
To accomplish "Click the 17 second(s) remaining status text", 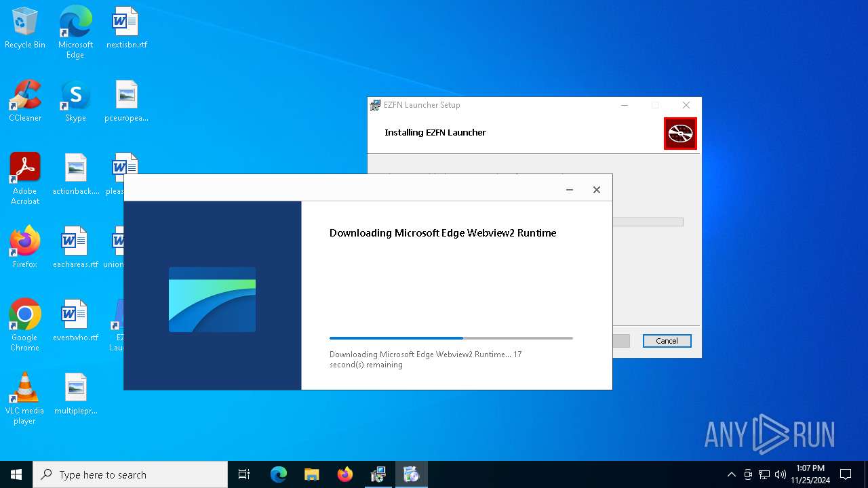I will click(x=426, y=359).
